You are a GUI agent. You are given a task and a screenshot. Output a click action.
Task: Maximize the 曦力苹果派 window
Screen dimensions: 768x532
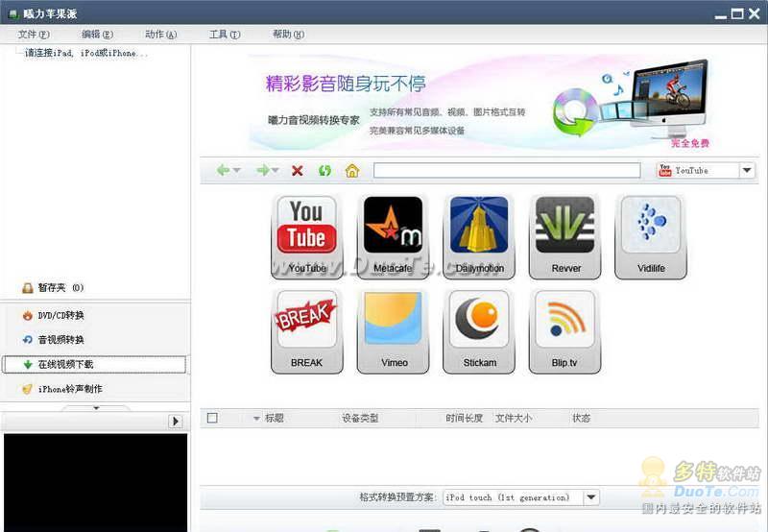point(736,13)
